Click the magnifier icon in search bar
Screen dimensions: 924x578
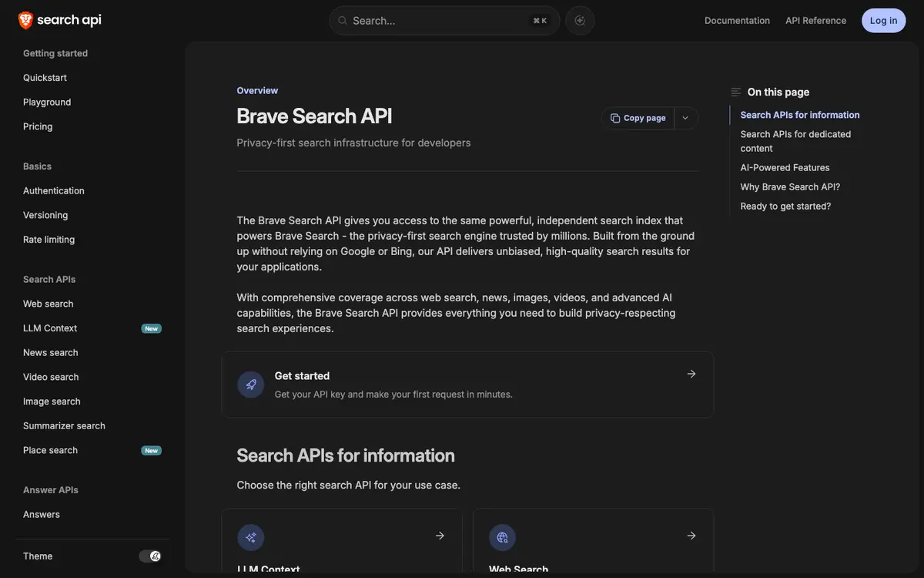pyautogui.click(x=343, y=21)
